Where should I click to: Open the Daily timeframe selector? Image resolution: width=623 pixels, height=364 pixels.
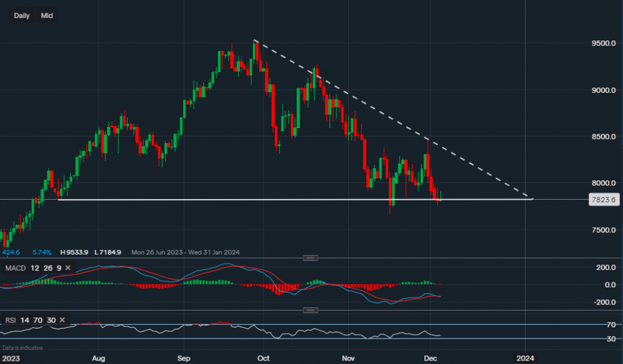click(x=22, y=16)
